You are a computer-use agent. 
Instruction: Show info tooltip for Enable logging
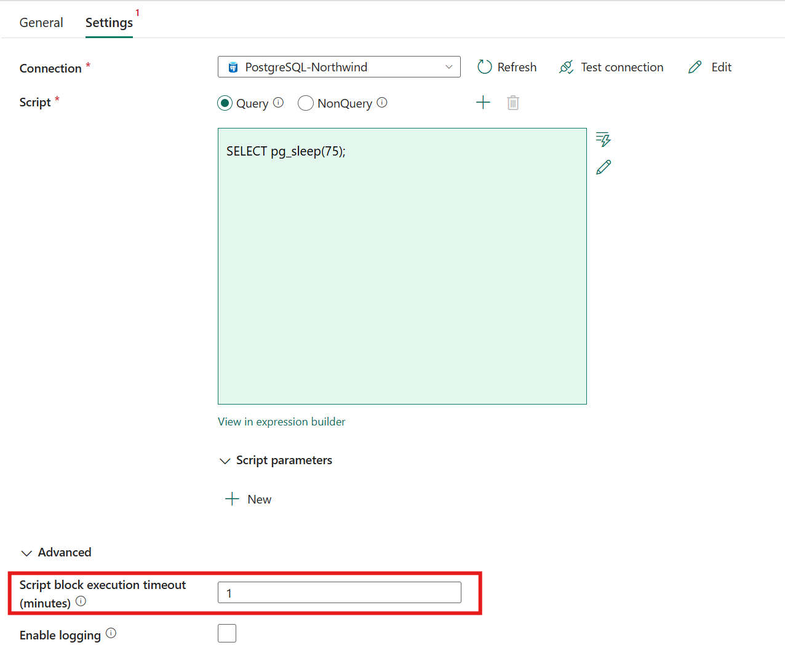click(x=111, y=633)
